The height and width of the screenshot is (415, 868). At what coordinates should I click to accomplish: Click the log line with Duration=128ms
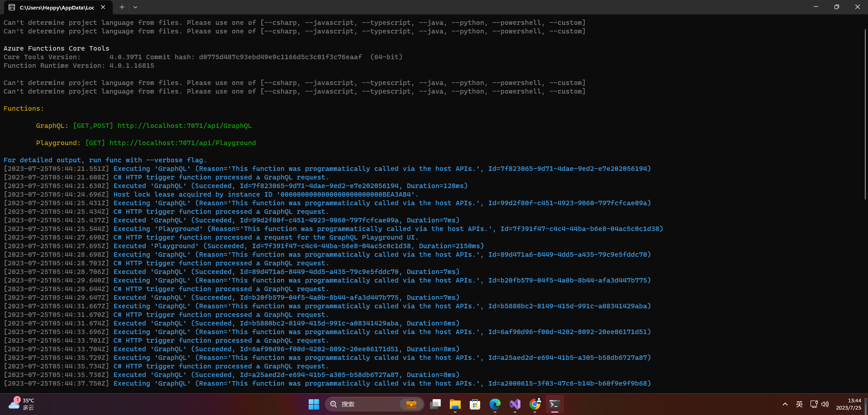point(236,186)
